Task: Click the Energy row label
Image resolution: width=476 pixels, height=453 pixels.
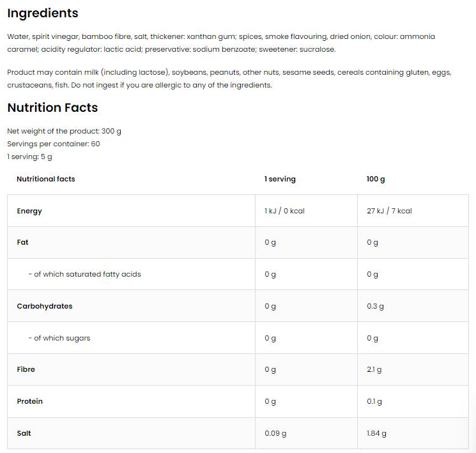Action: tap(29, 211)
